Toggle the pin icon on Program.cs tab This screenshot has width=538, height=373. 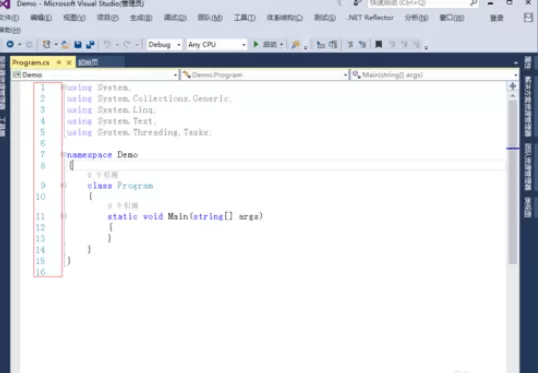coord(59,62)
